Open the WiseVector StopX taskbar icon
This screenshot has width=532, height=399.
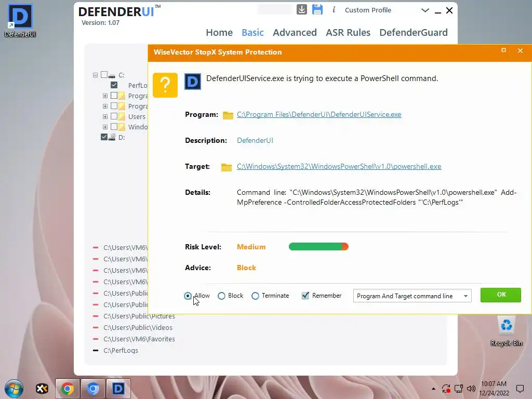pyautogui.click(x=42, y=389)
